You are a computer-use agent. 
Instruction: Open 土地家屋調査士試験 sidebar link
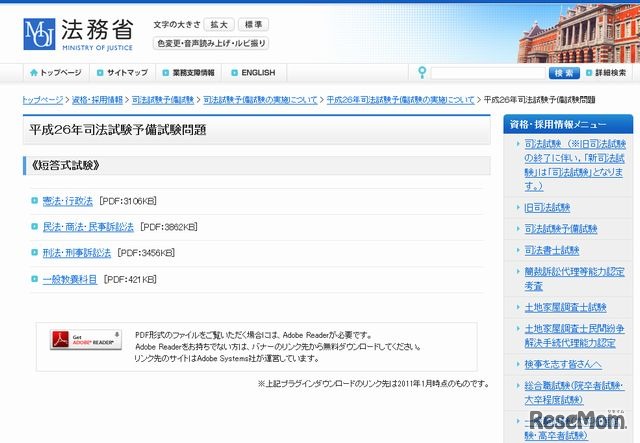point(565,307)
